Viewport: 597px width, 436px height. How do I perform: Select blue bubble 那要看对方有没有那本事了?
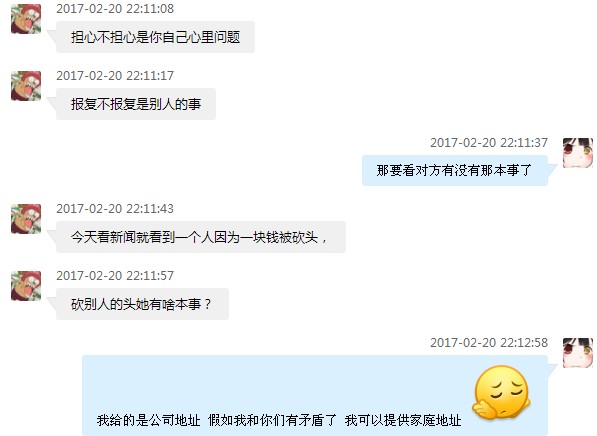pos(455,171)
